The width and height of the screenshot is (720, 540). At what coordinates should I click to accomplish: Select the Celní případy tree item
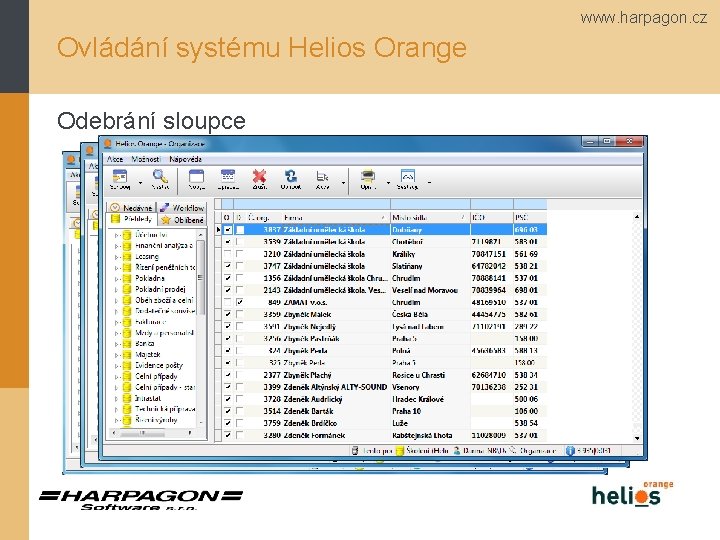pos(156,377)
